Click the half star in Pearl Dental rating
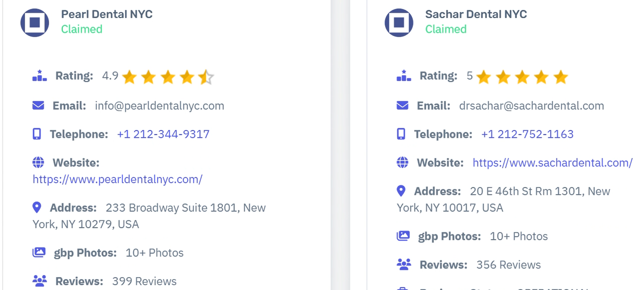This screenshot has width=644, height=290. [206, 77]
